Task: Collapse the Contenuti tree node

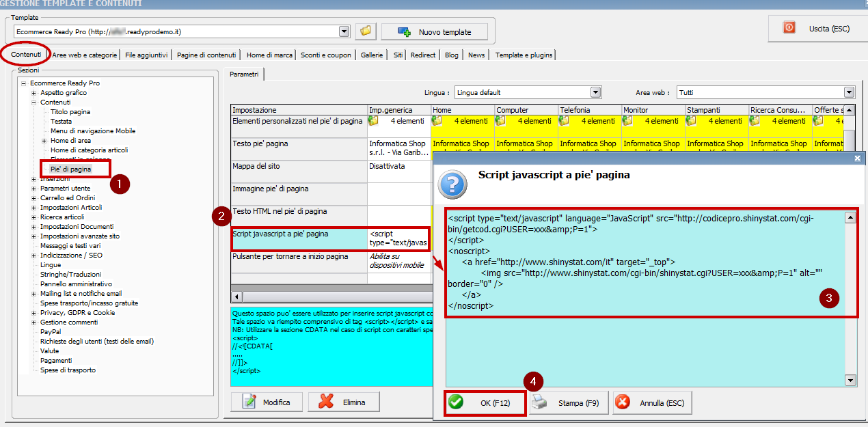Action: click(x=34, y=102)
